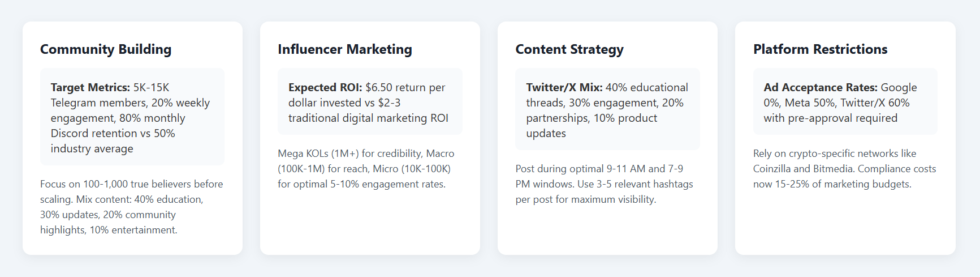Click the Expected ROI bold label
The height and width of the screenshot is (277, 980).
(x=325, y=87)
